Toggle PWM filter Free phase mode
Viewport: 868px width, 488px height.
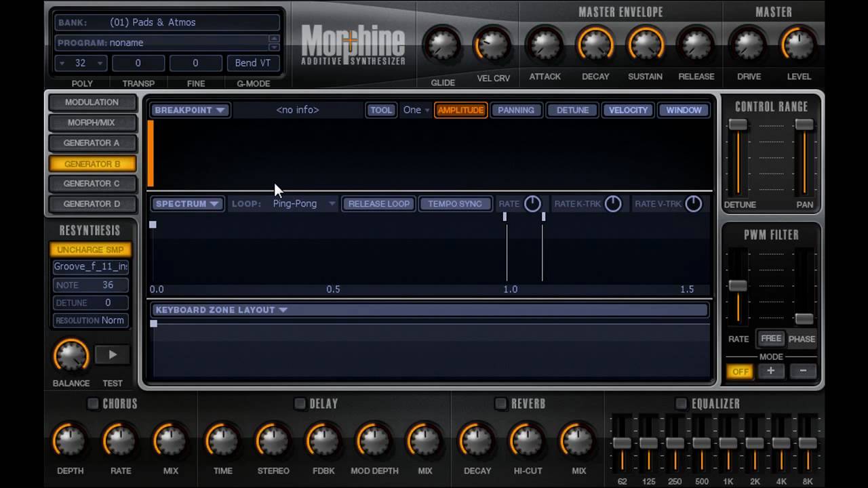click(771, 338)
